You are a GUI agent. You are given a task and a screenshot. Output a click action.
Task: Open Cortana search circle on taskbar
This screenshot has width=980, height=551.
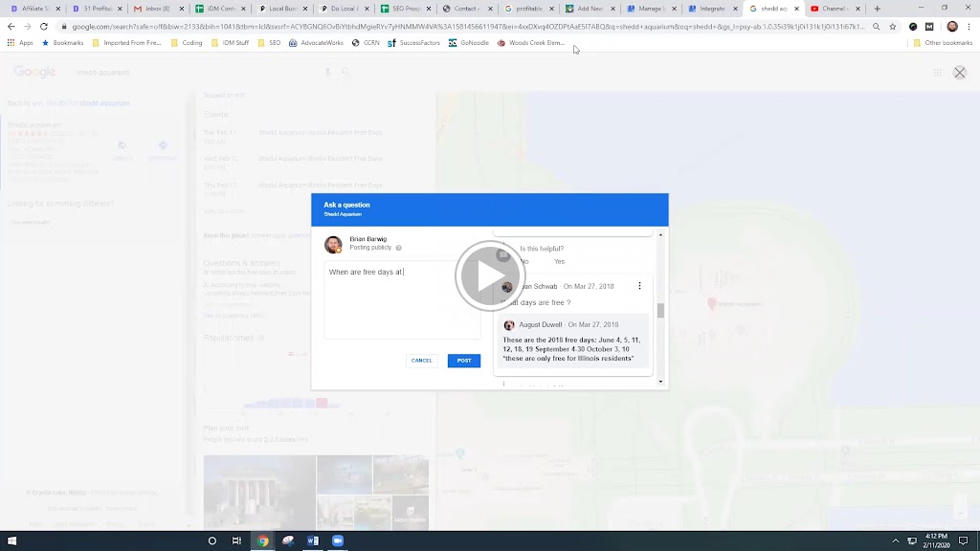point(212,541)
